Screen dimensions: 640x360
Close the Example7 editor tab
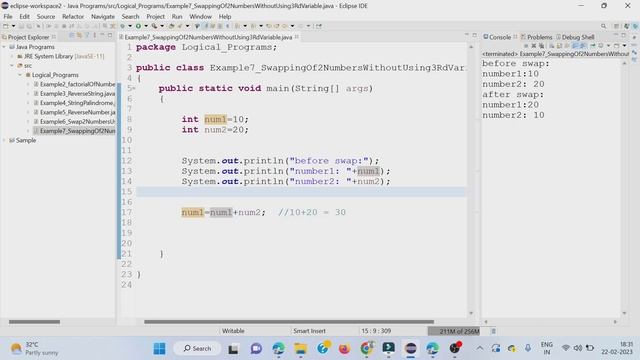tap(297, 37)
